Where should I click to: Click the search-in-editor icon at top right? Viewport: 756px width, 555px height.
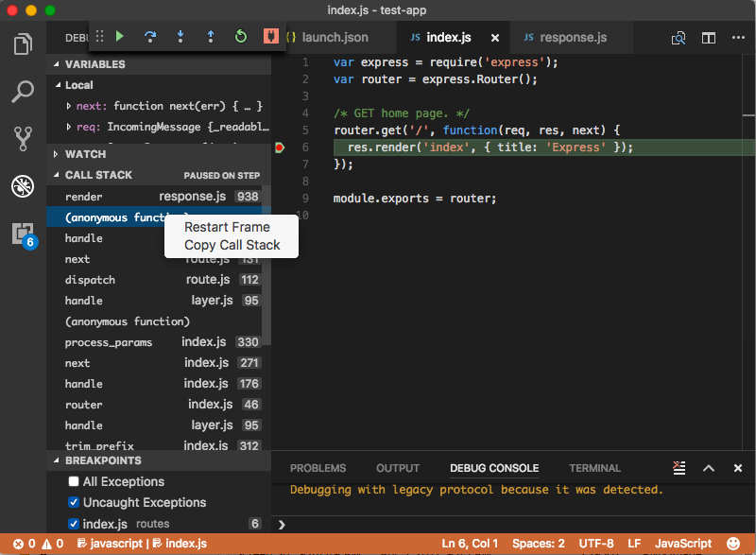click(679, 38)
